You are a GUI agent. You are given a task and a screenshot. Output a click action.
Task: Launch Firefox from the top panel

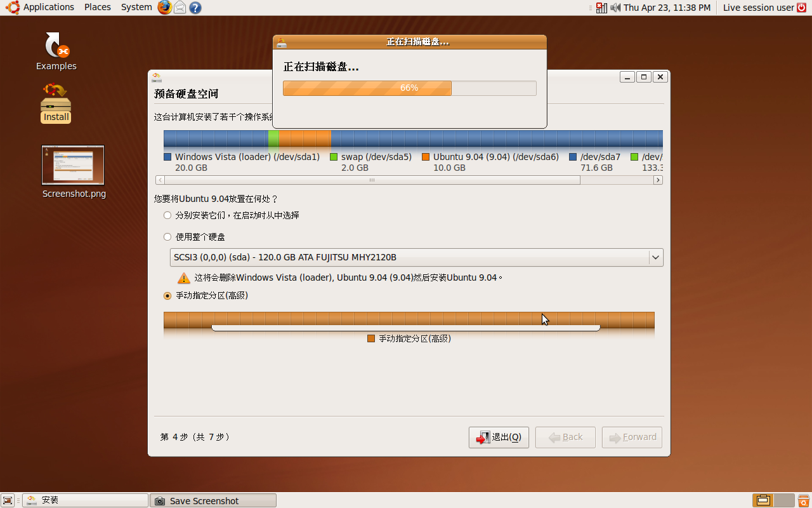165,8
